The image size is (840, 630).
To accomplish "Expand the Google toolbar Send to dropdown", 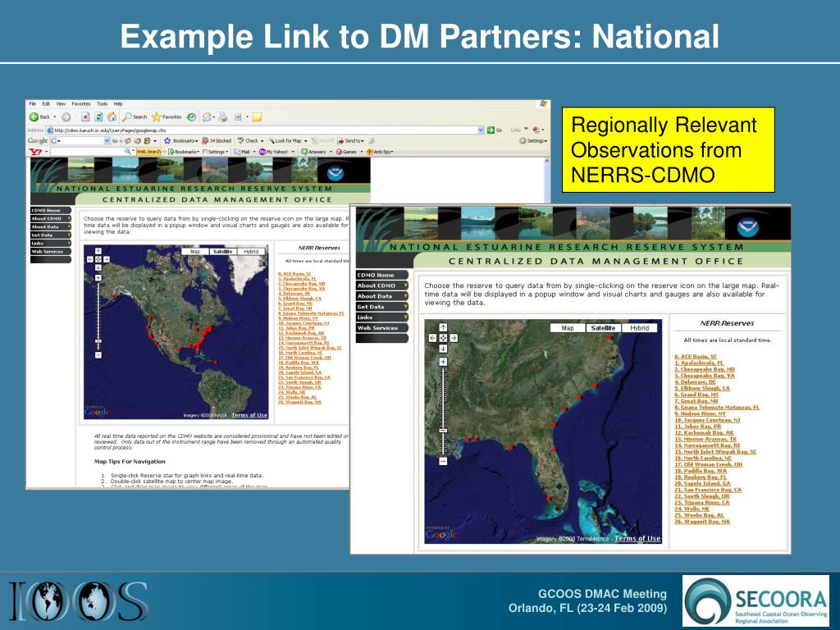I will [x=363, y=141].
